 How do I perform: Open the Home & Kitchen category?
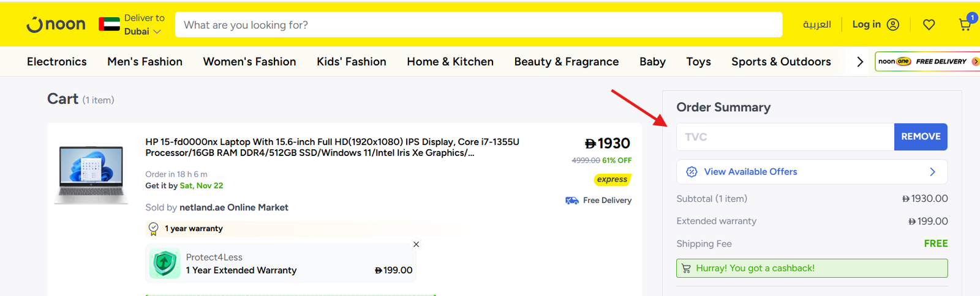pyautogui.click(x=450, y=62)
